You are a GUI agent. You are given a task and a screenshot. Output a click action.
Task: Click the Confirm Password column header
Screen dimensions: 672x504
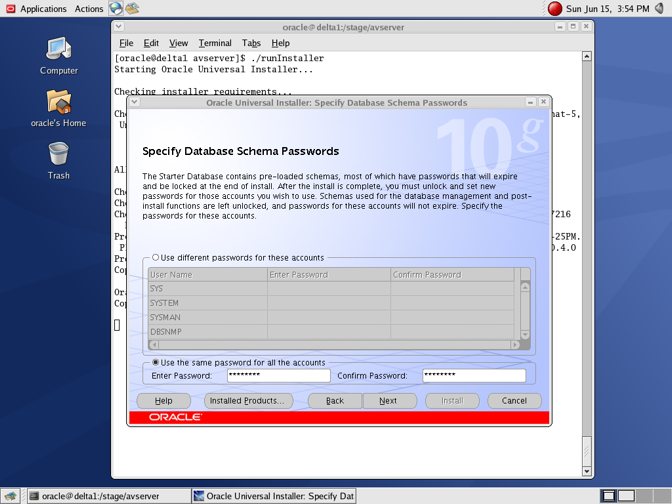tap(453, 274)
